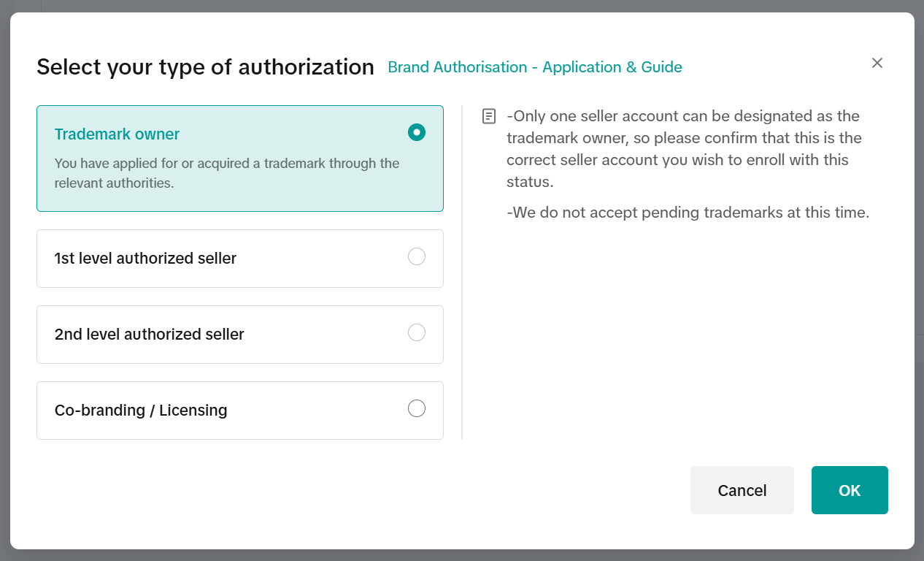Enable the Co-branding / Licensing radio button
The width and height of the screenshot is (924, 561).
pyautogui.click(x=417, y=408)
